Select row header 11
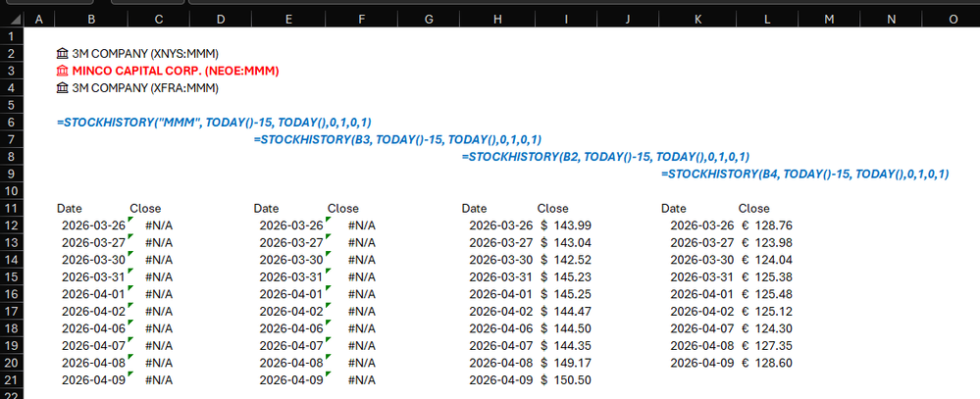The height and width of the screenshot is (399, 980). click(11, 209)
